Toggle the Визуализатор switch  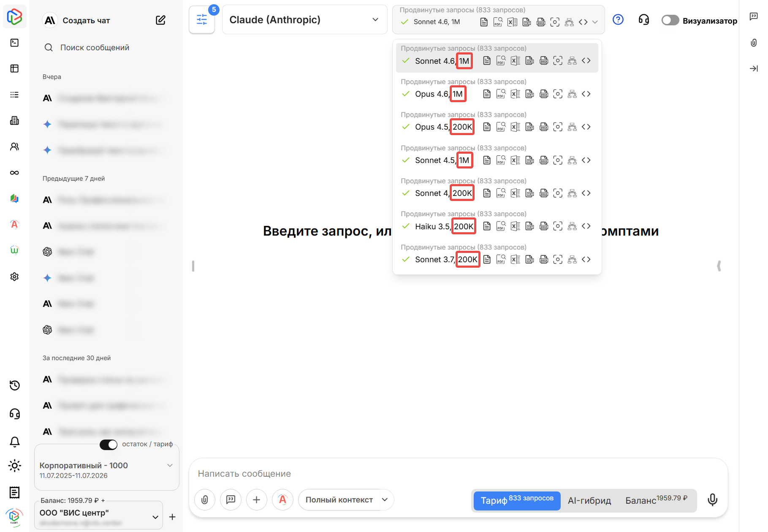pos(670,20)
